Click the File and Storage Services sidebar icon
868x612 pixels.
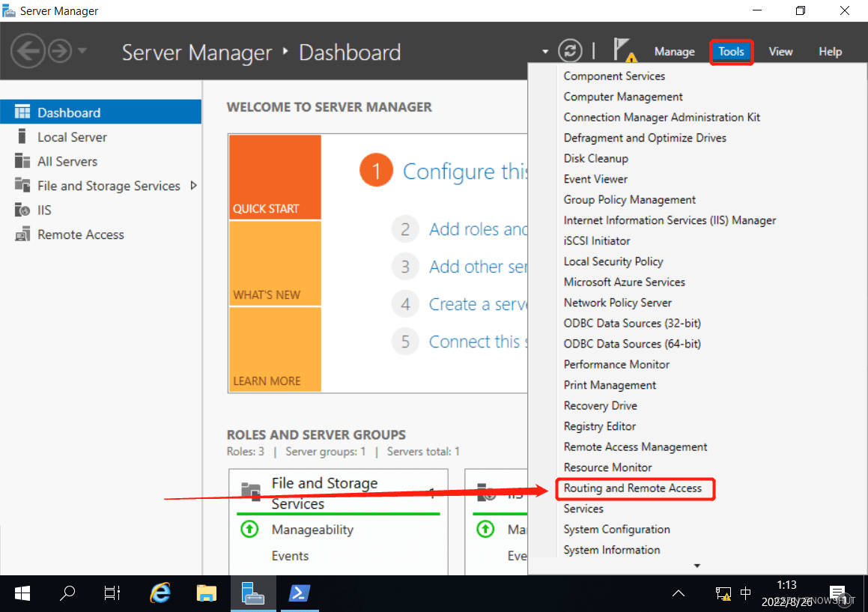(x=22, y=184)
